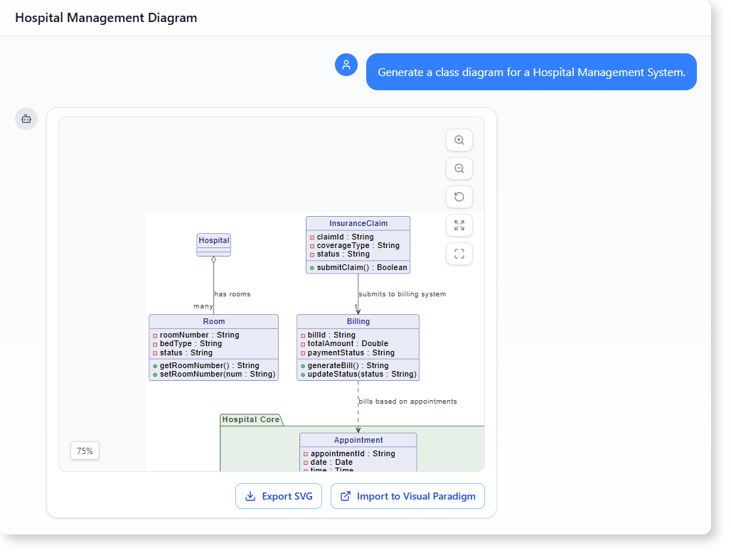731x560 pixels.
Task: Click the Appointment class header
Action: pyautogui.click(x=358, y=440)
